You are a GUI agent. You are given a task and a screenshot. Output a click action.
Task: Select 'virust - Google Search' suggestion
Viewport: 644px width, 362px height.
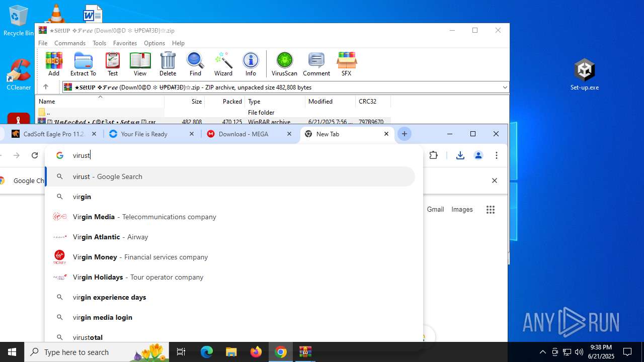230,176
